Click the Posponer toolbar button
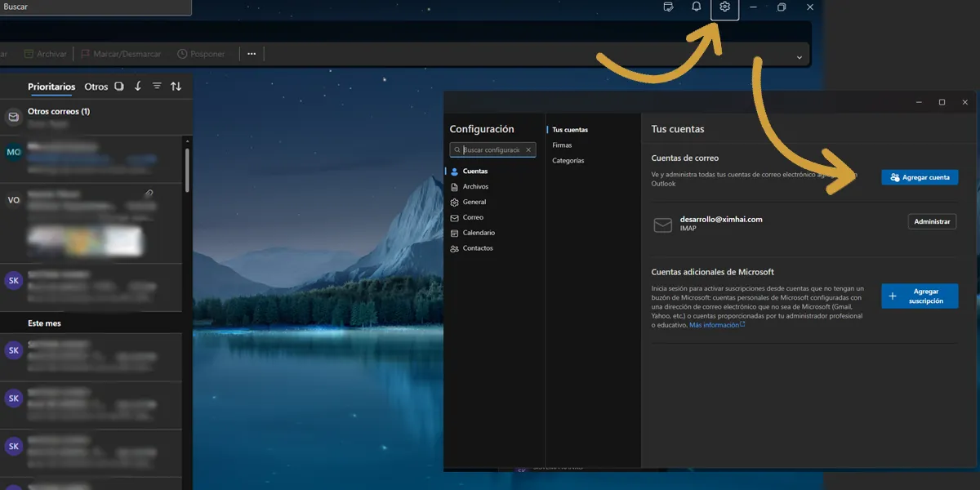 201,54
